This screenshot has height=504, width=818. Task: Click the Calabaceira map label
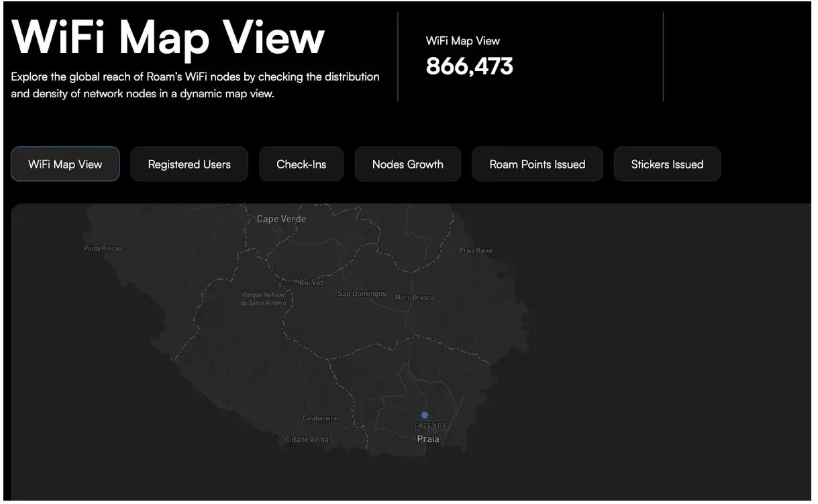[319, 418]
